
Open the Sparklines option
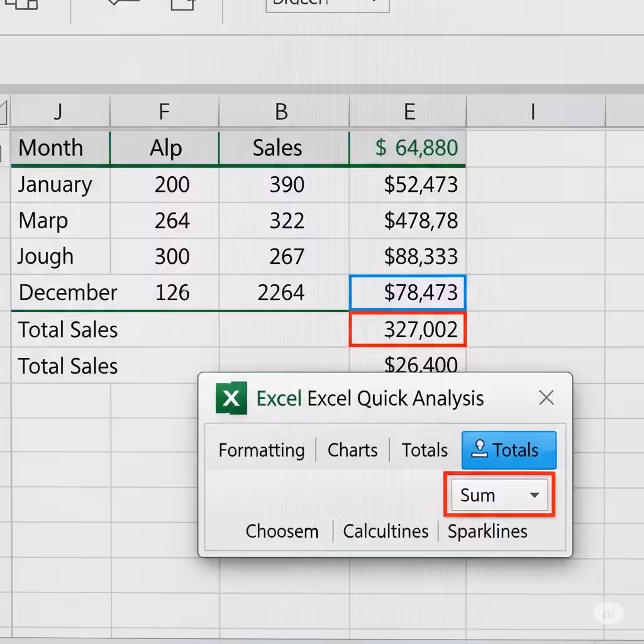click(x=487, y=531)
